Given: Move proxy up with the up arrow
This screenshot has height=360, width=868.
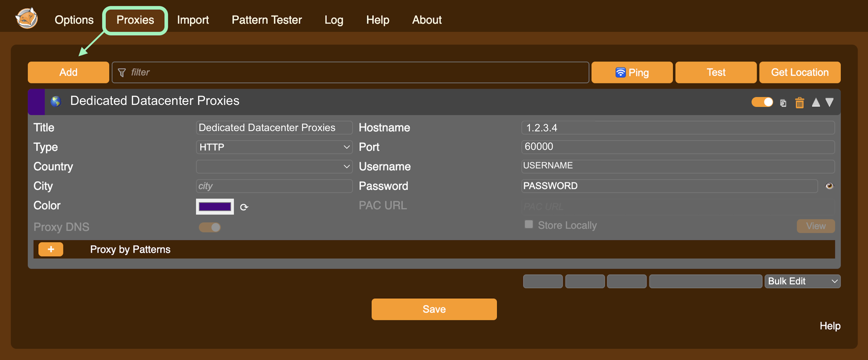Looking at the screenshot, I should click(815, 102).
